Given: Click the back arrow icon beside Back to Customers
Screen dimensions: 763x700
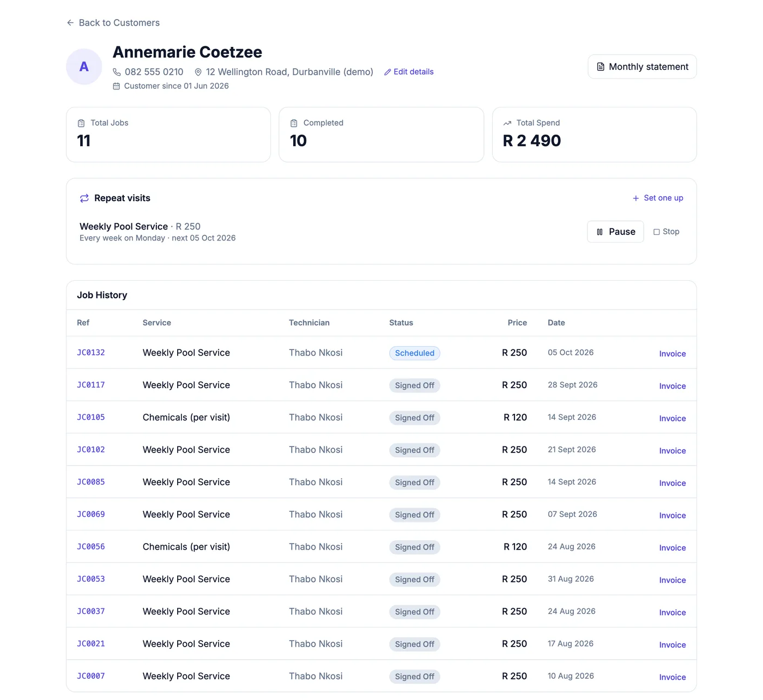Looking at the screenshot, I should (70, 23).
